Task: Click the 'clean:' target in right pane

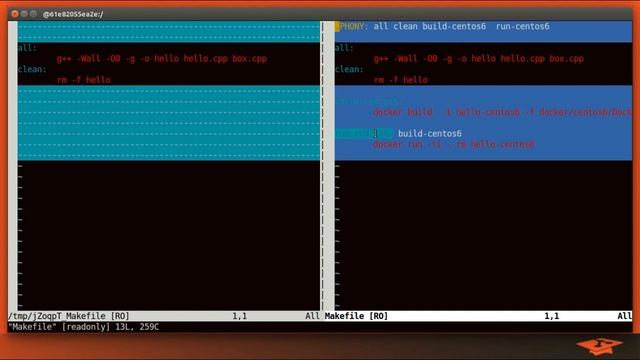Action: coord(349,69)
